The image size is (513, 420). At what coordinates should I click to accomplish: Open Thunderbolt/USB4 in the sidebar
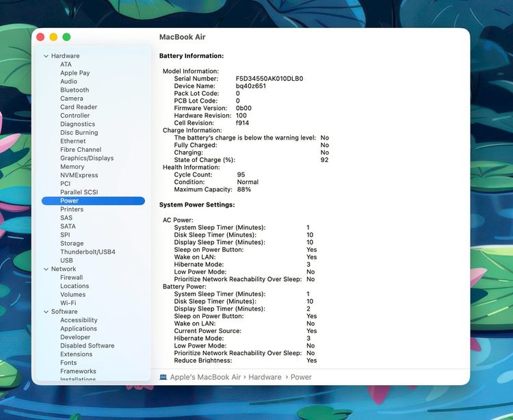point(88,252)
